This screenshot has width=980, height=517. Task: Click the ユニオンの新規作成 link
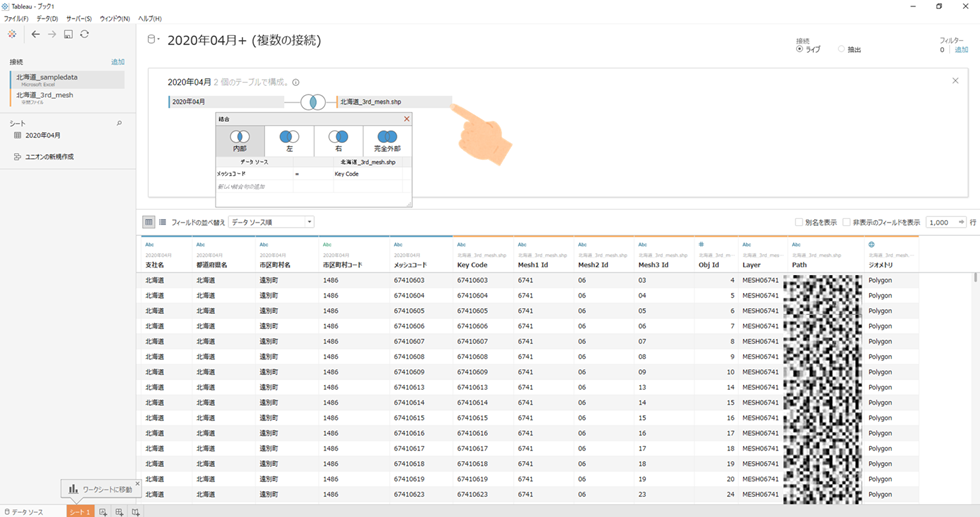coord(49,157)
